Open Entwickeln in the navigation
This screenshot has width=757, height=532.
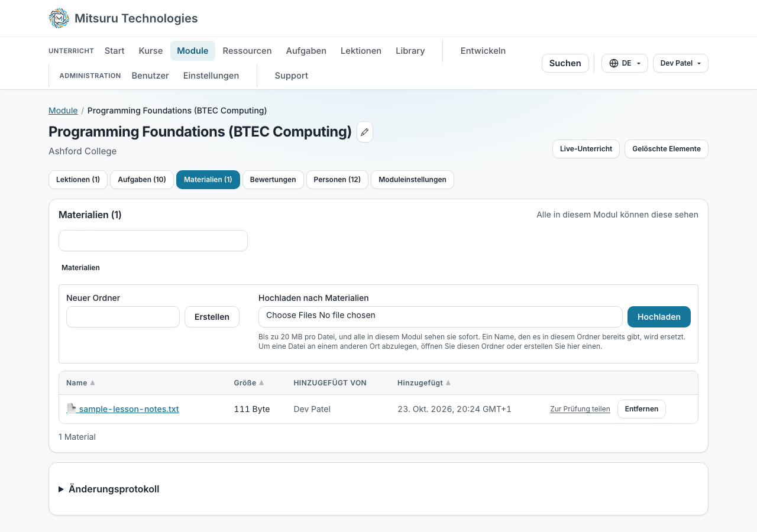coord(483,51)
